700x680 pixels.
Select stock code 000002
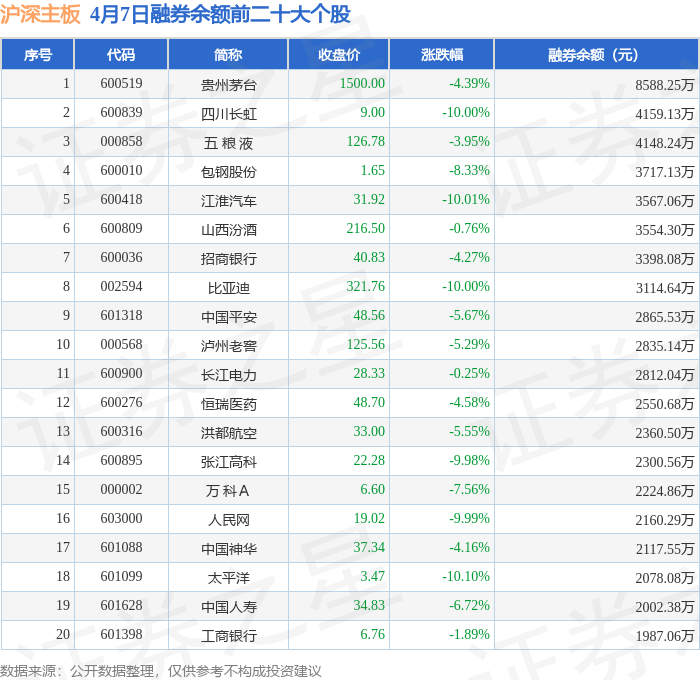(x=121, y=489)
